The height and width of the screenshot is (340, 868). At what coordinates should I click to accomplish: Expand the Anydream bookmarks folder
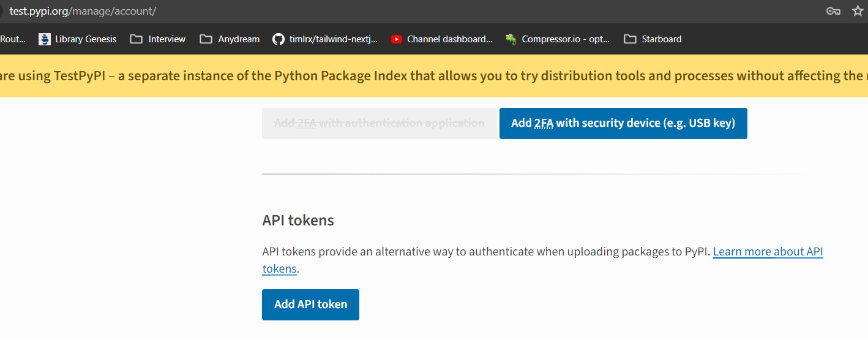click(230, 39)
